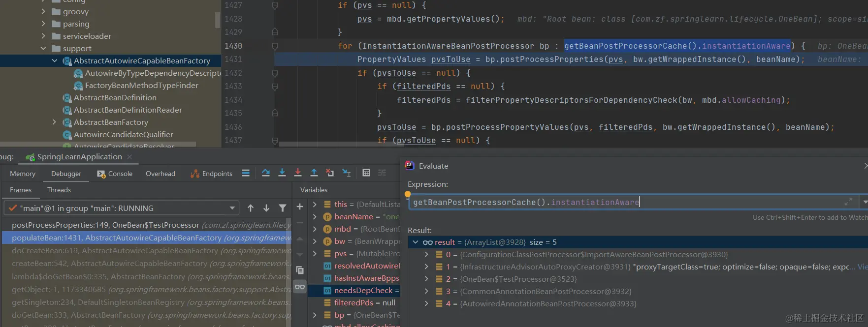
Task: Select the Frames tab
Action: tap(21, 190)
